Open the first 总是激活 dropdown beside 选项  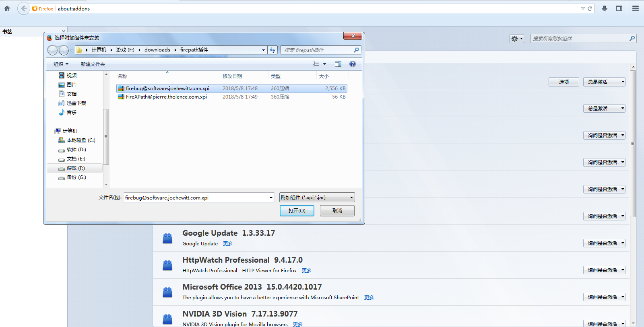604,82
